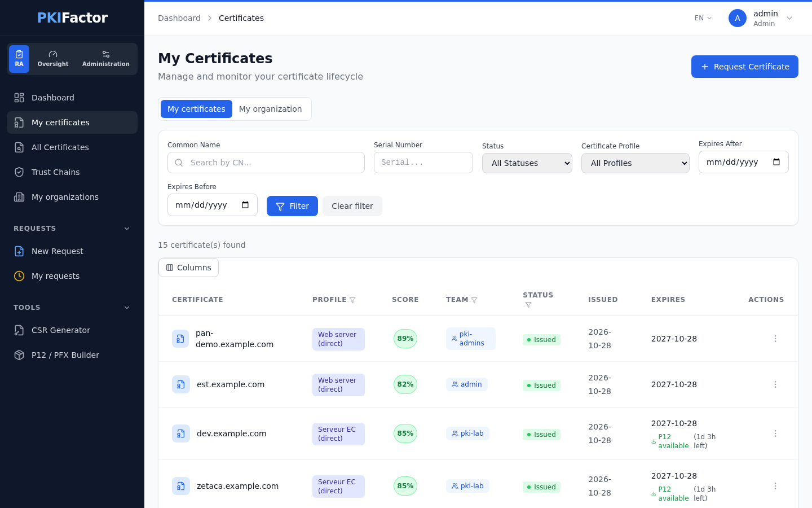Open the CSR Generator tool

(x=72, y=330)
